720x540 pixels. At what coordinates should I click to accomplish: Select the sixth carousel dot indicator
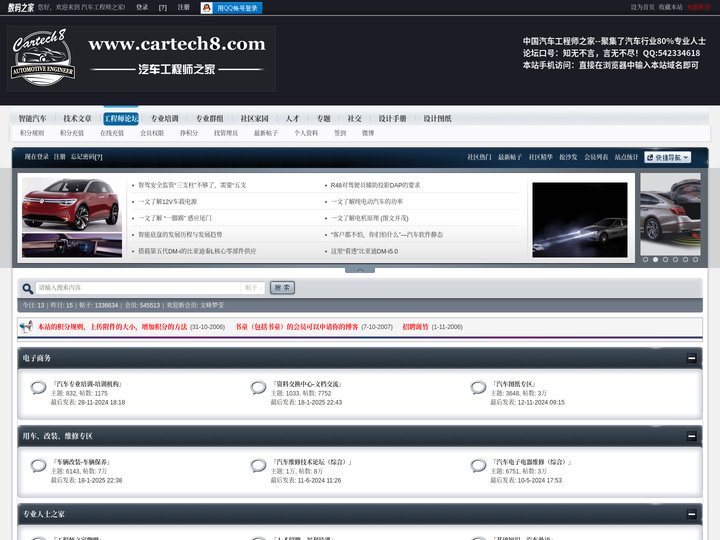point(696,259)
